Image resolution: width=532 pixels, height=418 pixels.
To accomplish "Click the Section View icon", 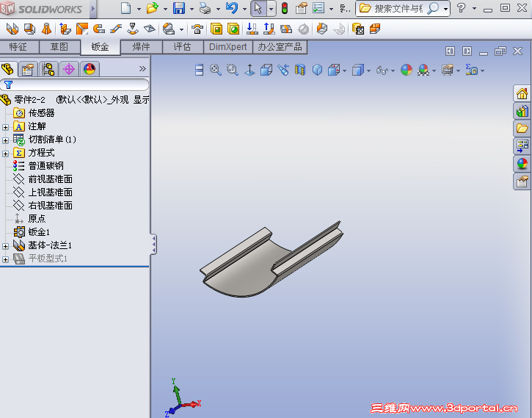I will 300,70.
